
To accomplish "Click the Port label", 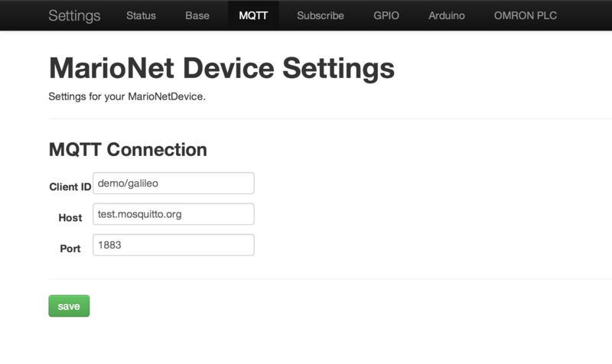I will click(x=70, y=249).
